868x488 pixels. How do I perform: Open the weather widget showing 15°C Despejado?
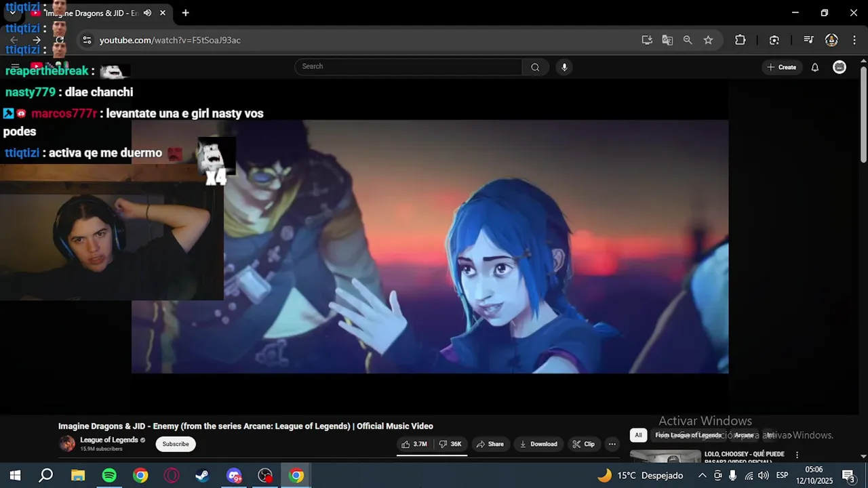coord(639,476)
